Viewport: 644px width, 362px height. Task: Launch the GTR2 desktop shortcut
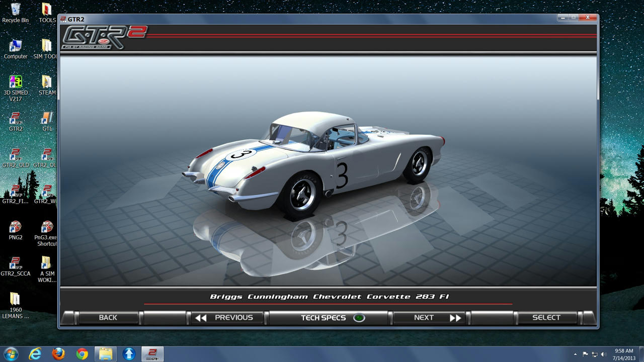click(16, 122)
